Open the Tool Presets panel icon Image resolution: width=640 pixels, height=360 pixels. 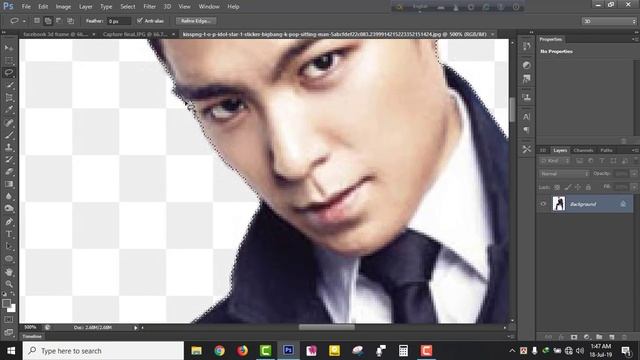coord(527,149)
